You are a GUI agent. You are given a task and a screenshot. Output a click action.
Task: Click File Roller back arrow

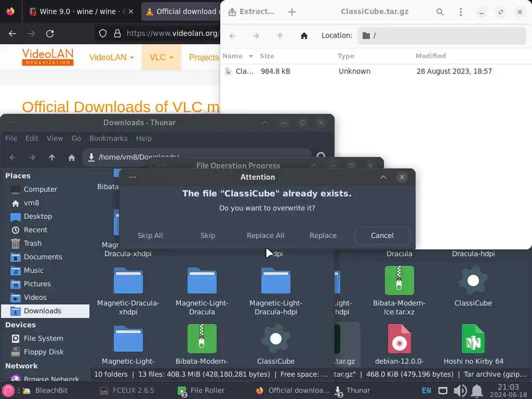click(232, 36)
